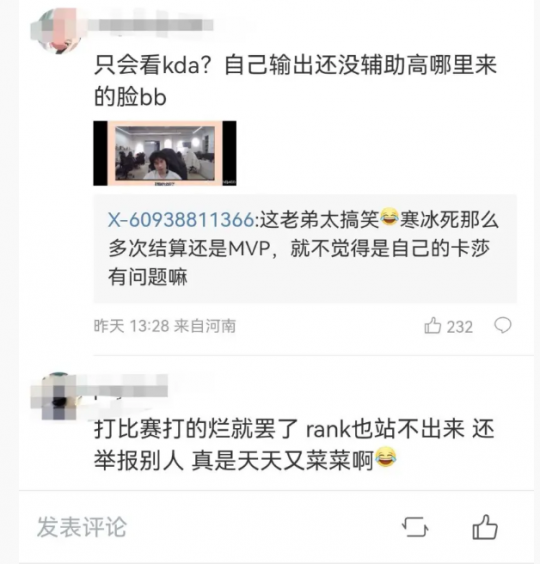
Task: Tap the reply's last line 有问题嘛
Action: point(148,277)
